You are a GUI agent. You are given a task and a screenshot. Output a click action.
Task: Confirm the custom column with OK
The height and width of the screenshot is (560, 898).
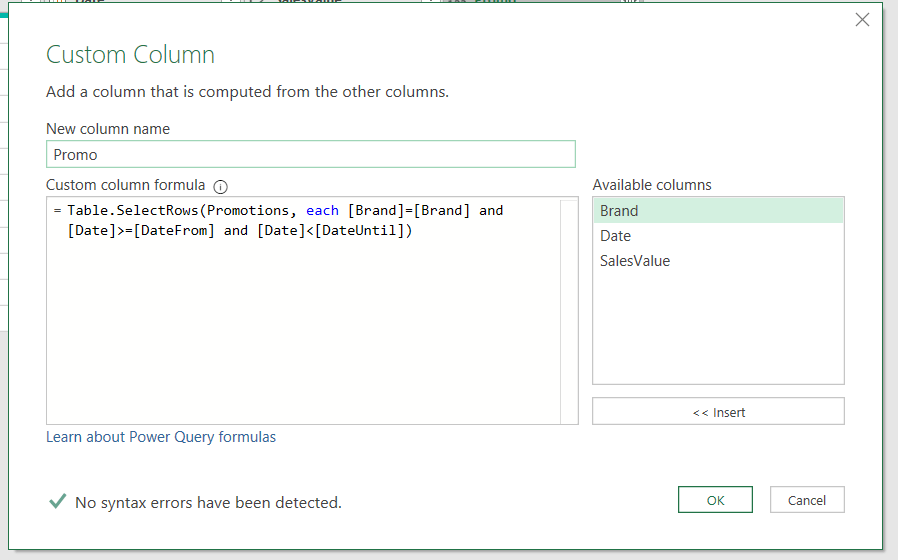tap(715, 500)
